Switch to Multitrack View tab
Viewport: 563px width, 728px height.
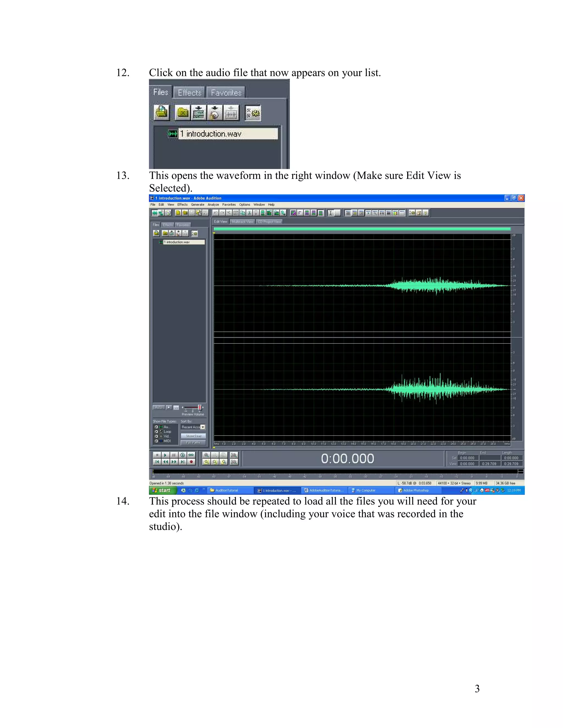242,222
